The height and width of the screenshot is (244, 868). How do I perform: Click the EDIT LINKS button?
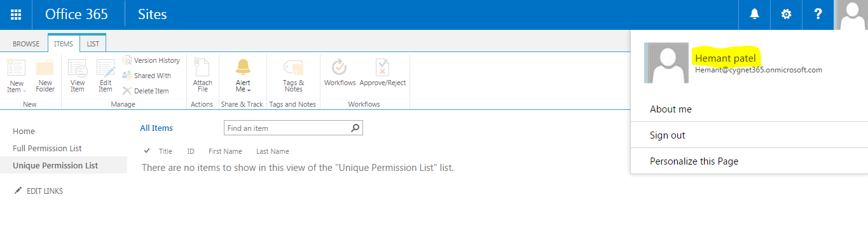[39, 191]
